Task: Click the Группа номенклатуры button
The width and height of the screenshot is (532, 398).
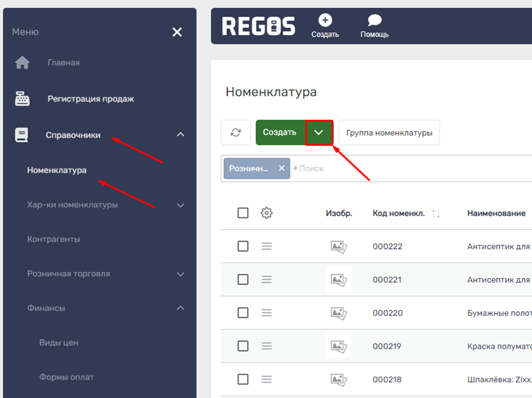Action: click(x=389, y=133)
